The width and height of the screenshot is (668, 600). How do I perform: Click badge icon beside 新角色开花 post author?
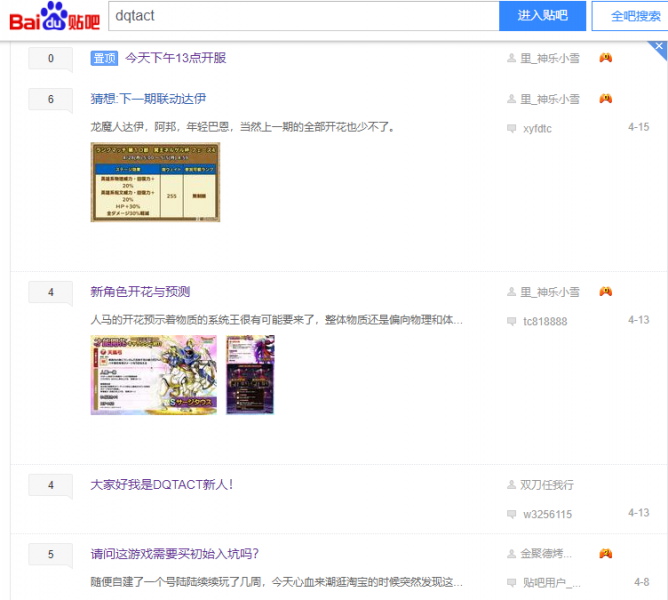tap(606, 291)
